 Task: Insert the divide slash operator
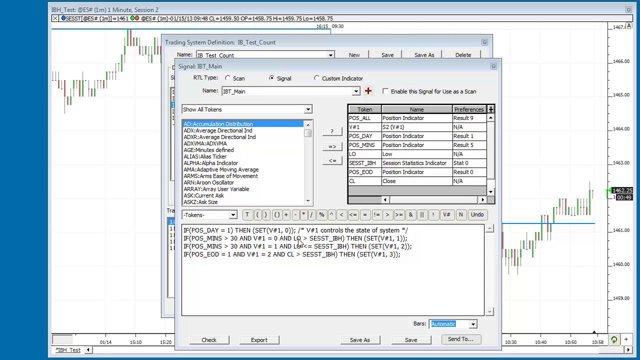point(311,215)
